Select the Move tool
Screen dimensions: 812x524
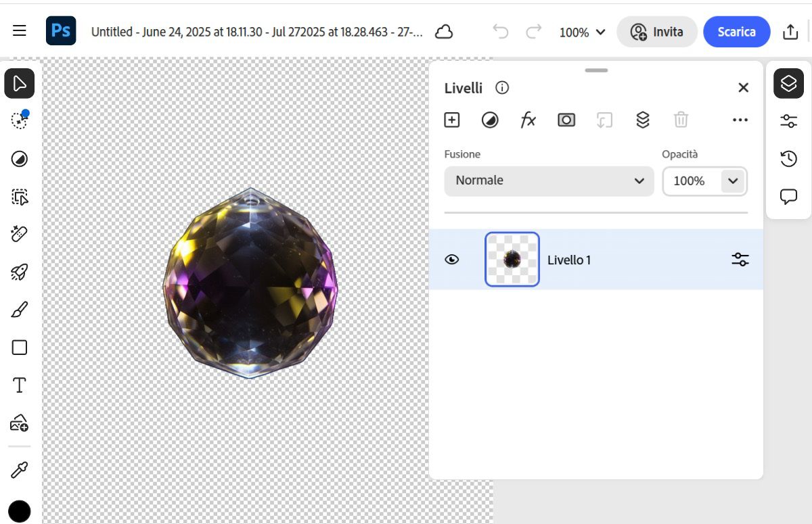coord(19,83)
